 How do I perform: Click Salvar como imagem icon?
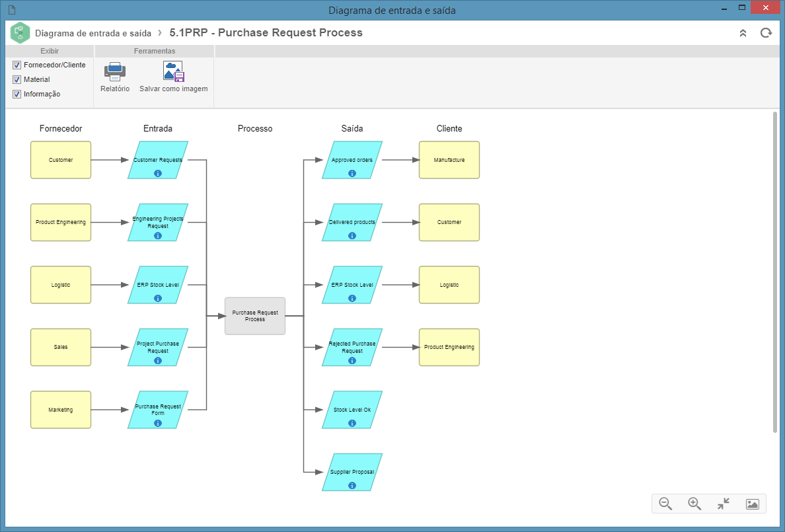point(174,71)
